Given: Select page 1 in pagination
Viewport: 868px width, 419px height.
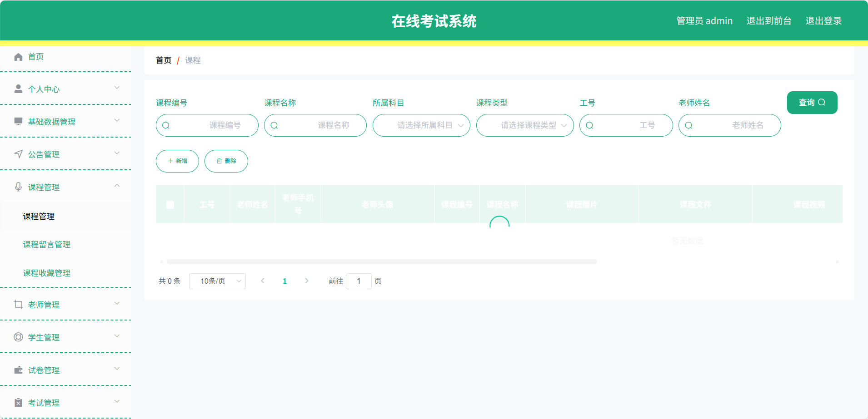Looking at the screenshot, I should (285, 281).
